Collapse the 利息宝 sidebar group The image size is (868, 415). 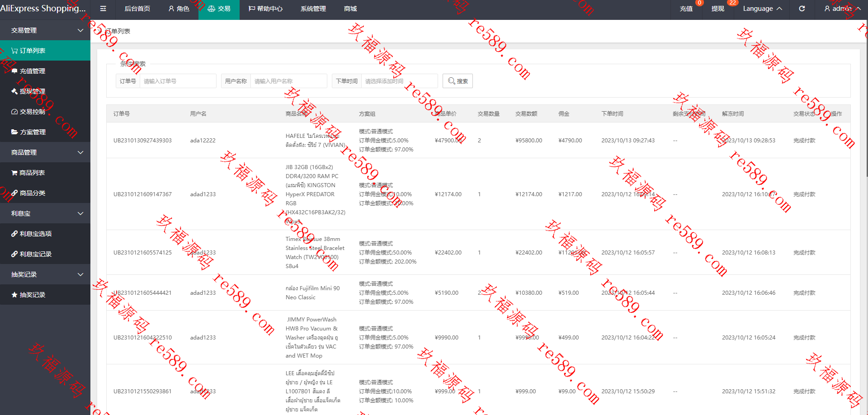[x=45, y=213]
